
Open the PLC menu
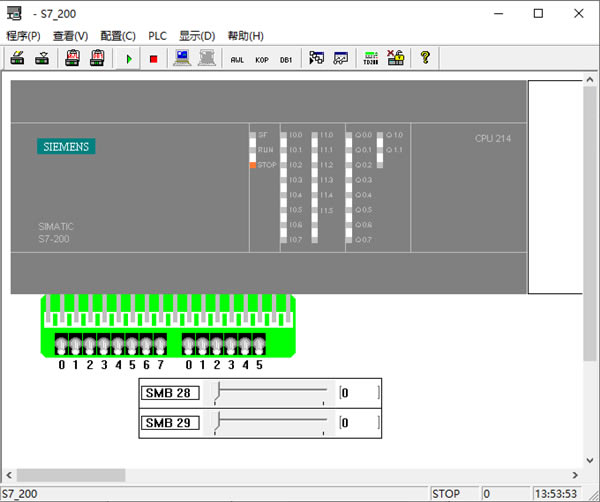pyautogui.click(x=158, y=35)
